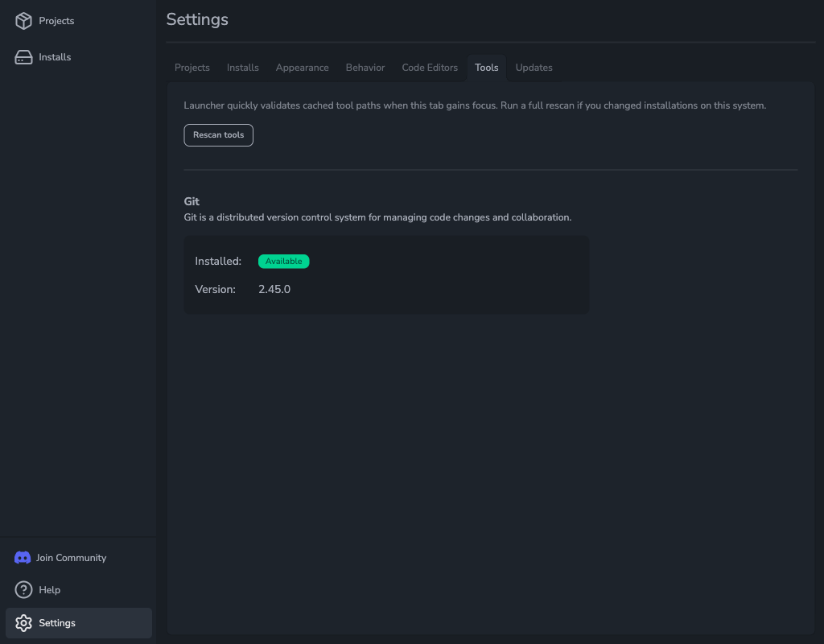Click the Git section heading

[192, 201]
